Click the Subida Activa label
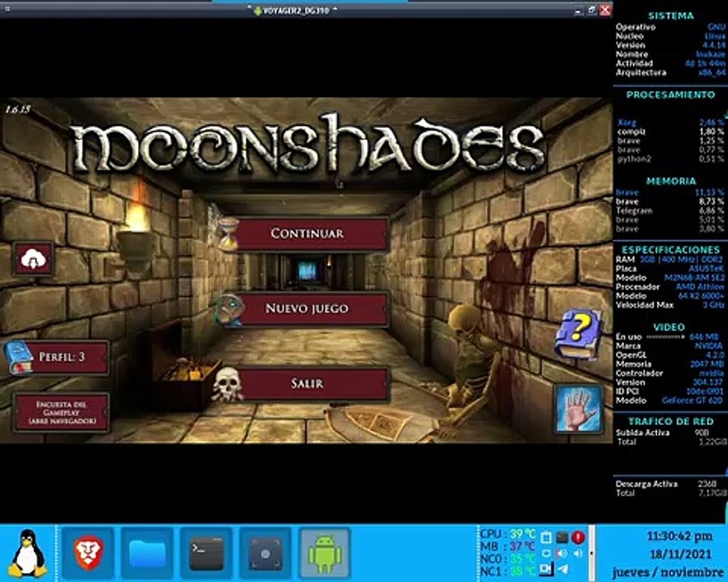The image size is (728, 582). point(642,432)
